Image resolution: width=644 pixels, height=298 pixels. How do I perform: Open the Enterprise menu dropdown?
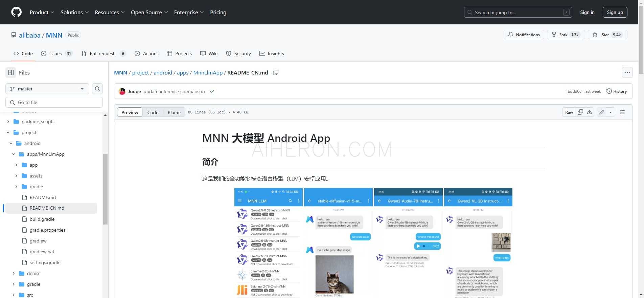pos(189,12)
